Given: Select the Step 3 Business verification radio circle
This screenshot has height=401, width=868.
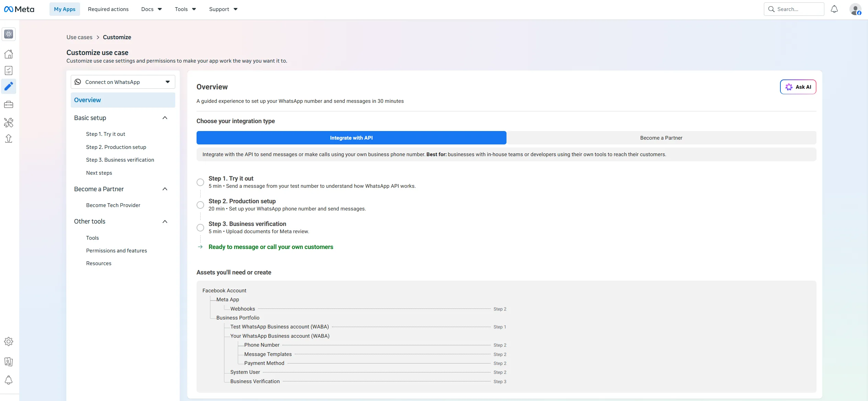Looking at the screenshot, I should [x=200, y=228].
